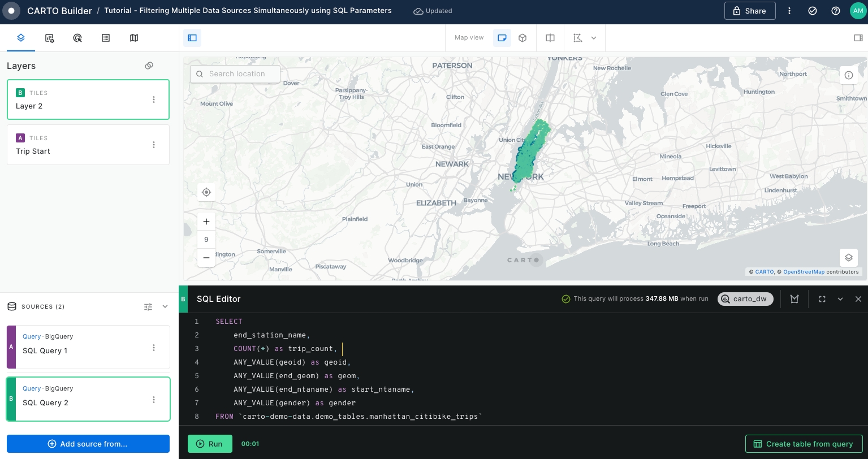Viewport: 868px width, 459px height.
Task: Click the map title in header
Action: [248, 11]
